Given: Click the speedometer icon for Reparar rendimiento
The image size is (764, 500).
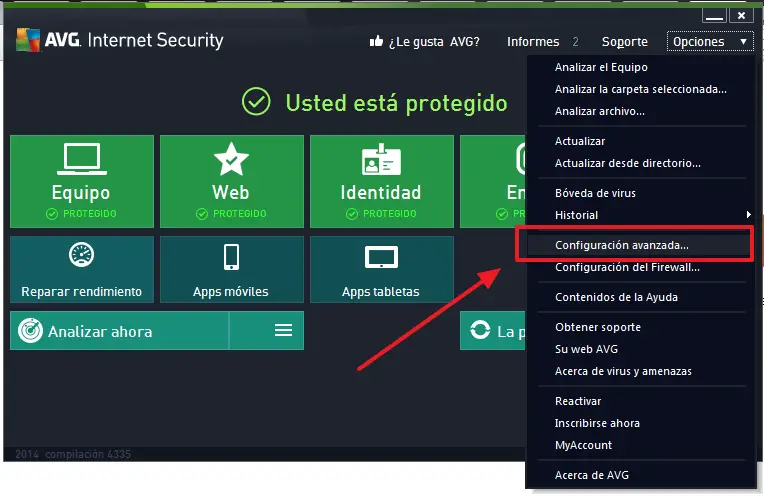Looking at the screenshot, I should pos(81,255).
